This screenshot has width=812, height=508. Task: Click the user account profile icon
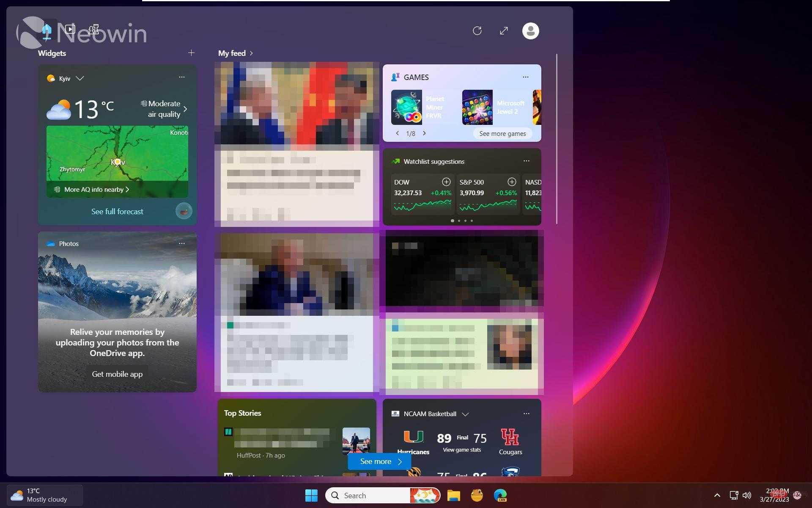[x=529, y=30]
